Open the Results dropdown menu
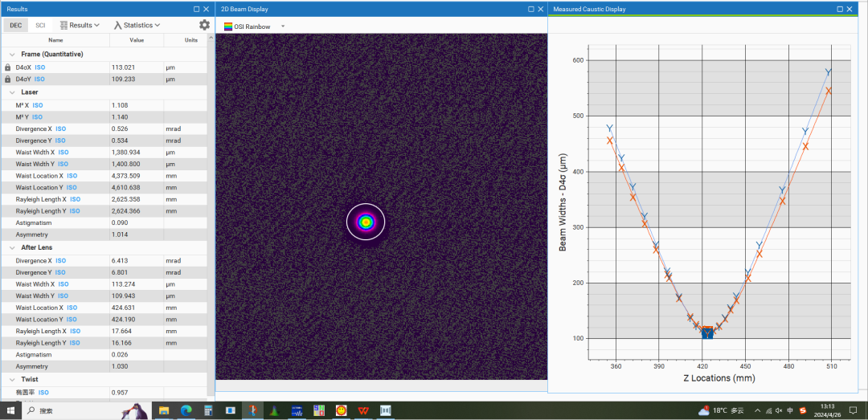 pyautogui.click(x=80, y=25)
